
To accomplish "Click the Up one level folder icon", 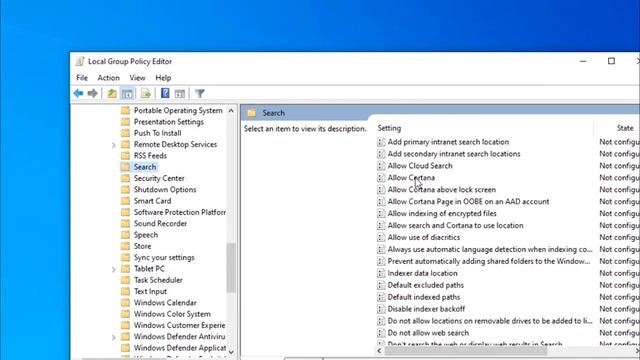I will pyautogui.click(x=112, y=93).
